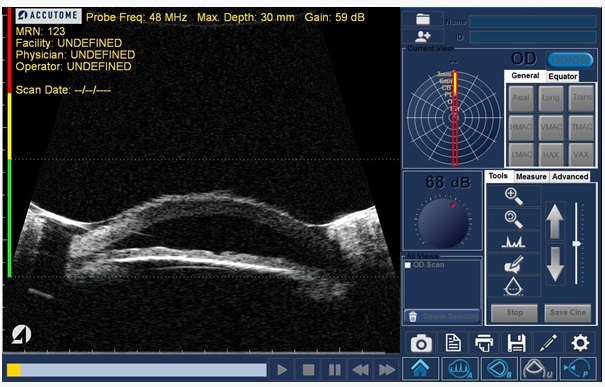Add new patient icon
The image size is (605, 387).
tap(422, 37)
